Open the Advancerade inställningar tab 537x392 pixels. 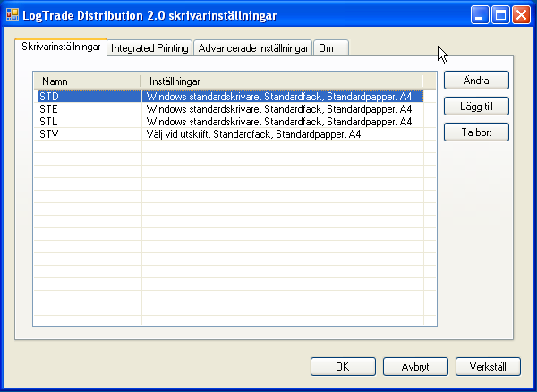pos(253,48)
